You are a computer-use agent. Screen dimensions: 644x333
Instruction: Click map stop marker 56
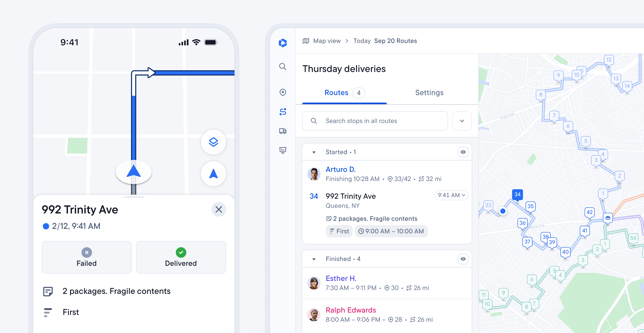tap(633, 238)
